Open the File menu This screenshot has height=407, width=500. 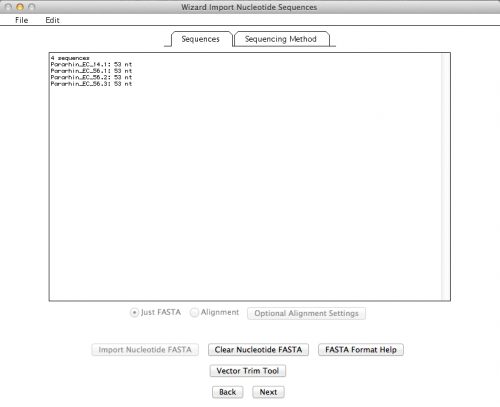tap(21, 20)
